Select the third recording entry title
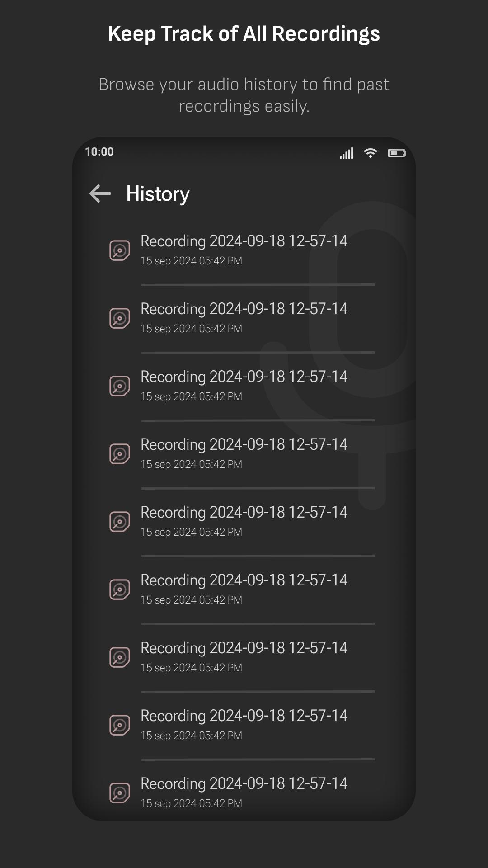This screenshot has width=488, height=868. pyautogui.click(x=244, y=377)
